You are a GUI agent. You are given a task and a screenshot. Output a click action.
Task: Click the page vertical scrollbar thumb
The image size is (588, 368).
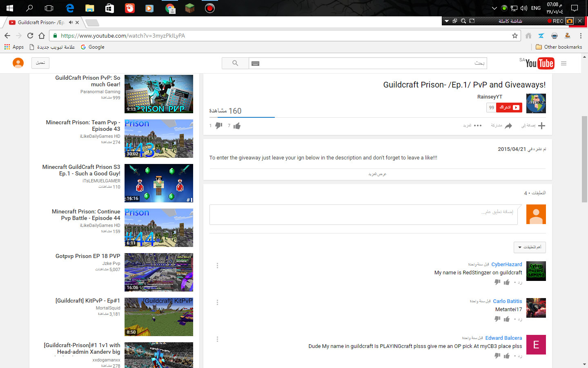(584, 159)
